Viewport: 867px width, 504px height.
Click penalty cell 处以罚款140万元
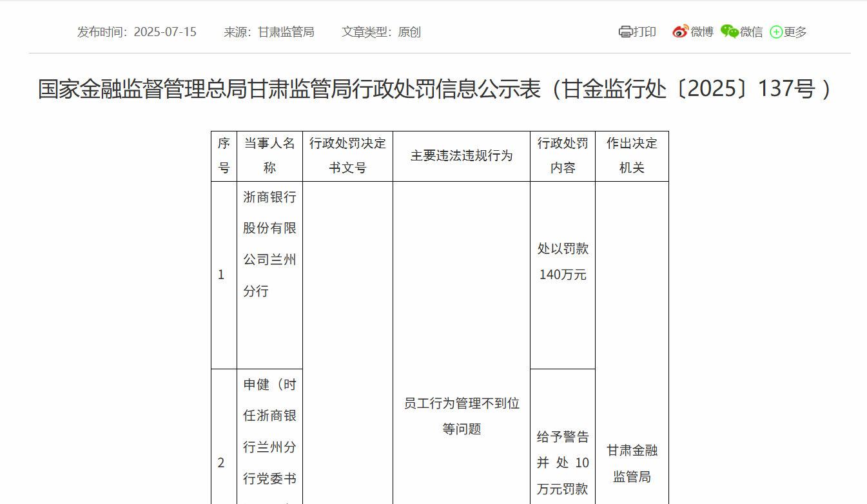[x=563, y=275]
